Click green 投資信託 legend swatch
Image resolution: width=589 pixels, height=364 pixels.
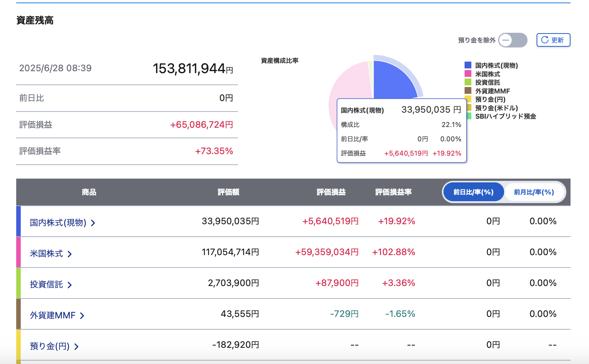(x=468, y=82)
